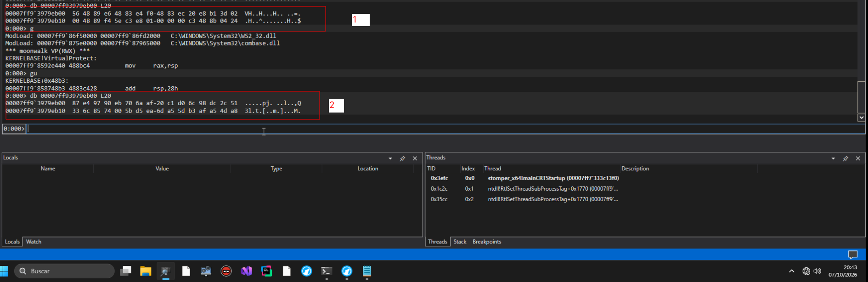Image resolution: width=868 pixels, height=282 pixels.
Task: Open the Windows Start menu
Action: click(4, 271)
